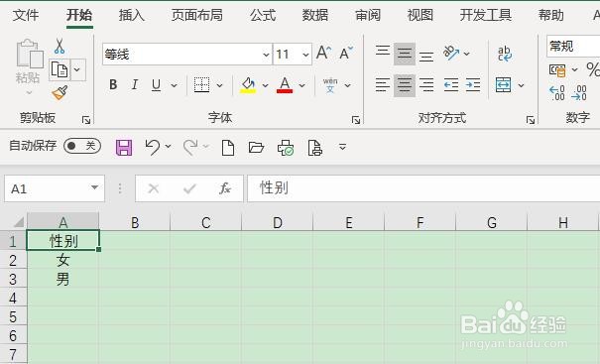Image resolution: width=600 pixels, height=364 pixels.
Task: Click the phonetic guide wén icon
Action: coord(330,85)
